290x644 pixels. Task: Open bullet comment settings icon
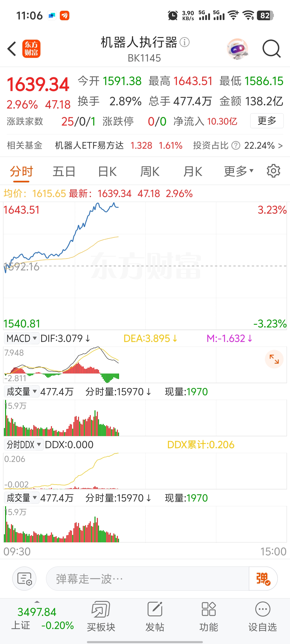(24, 578)
